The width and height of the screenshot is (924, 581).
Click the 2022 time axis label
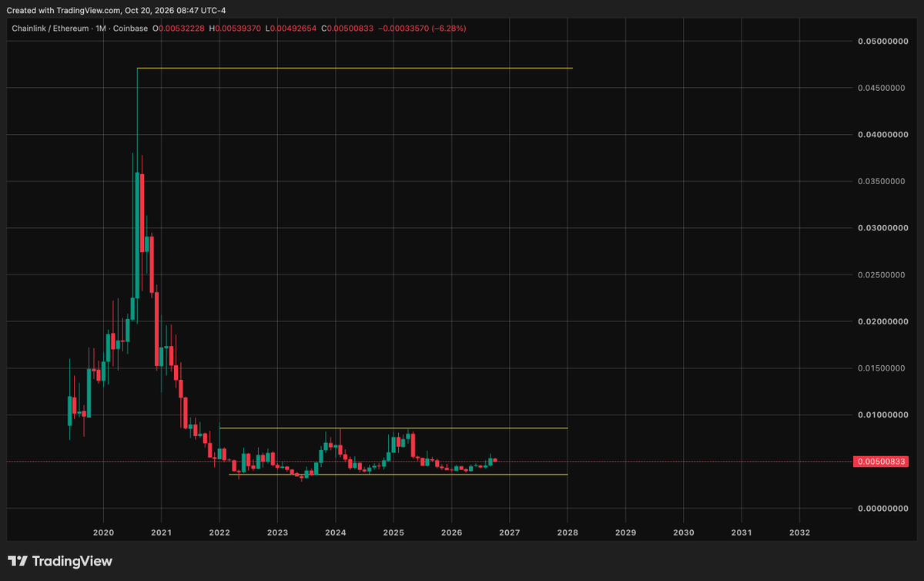tap(219, 532)
